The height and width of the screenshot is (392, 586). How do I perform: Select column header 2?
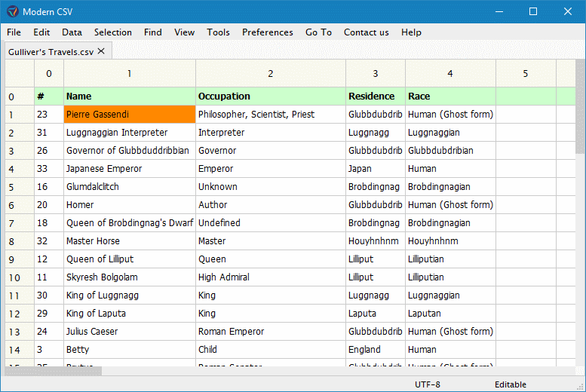pos(270,74)
